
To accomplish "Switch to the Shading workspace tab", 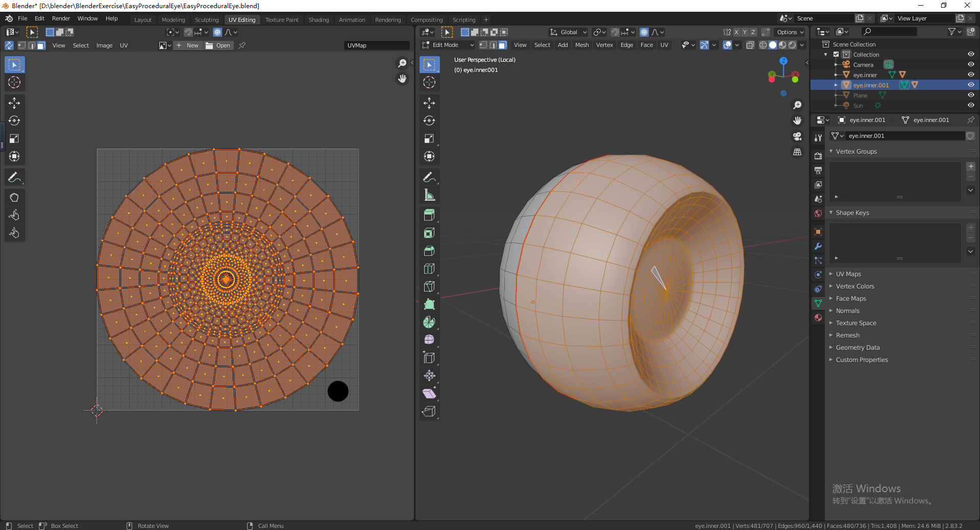I will click(x=318, y=20).
